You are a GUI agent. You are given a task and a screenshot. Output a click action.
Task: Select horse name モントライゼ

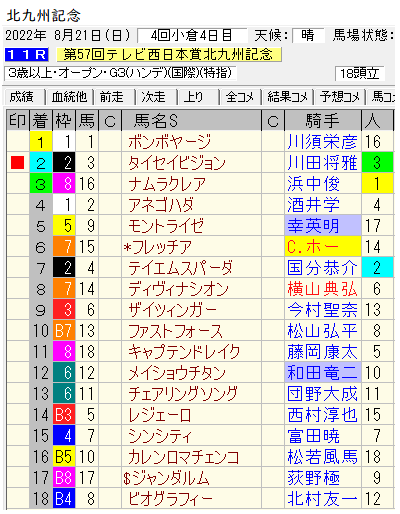(166, 226)
